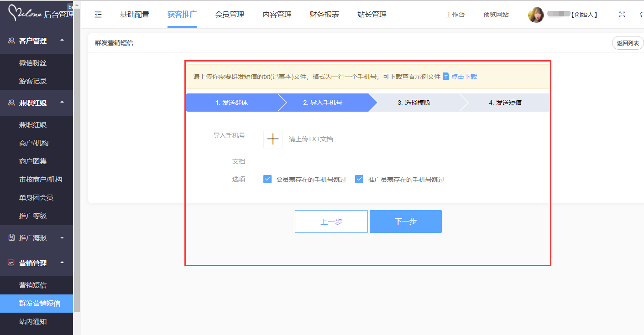This screenshot has width=644, height=335.
Task: Click the 【创始人】 username label
Action: point(584,15)
